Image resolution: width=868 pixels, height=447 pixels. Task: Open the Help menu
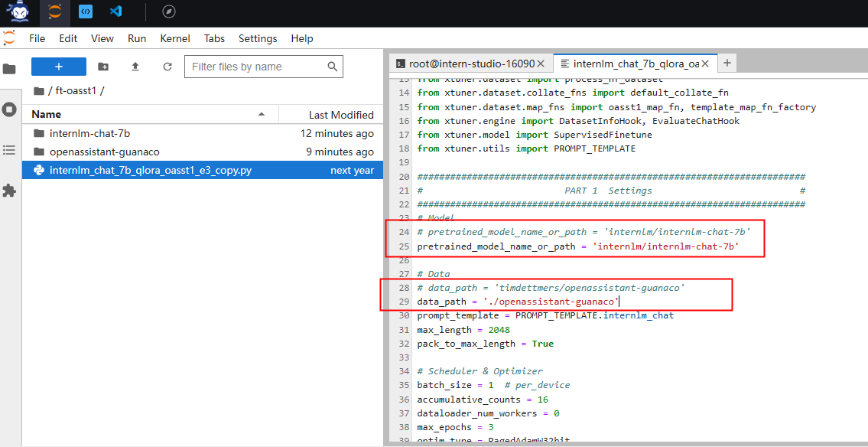pyautogui.click(x=301, y=39)
